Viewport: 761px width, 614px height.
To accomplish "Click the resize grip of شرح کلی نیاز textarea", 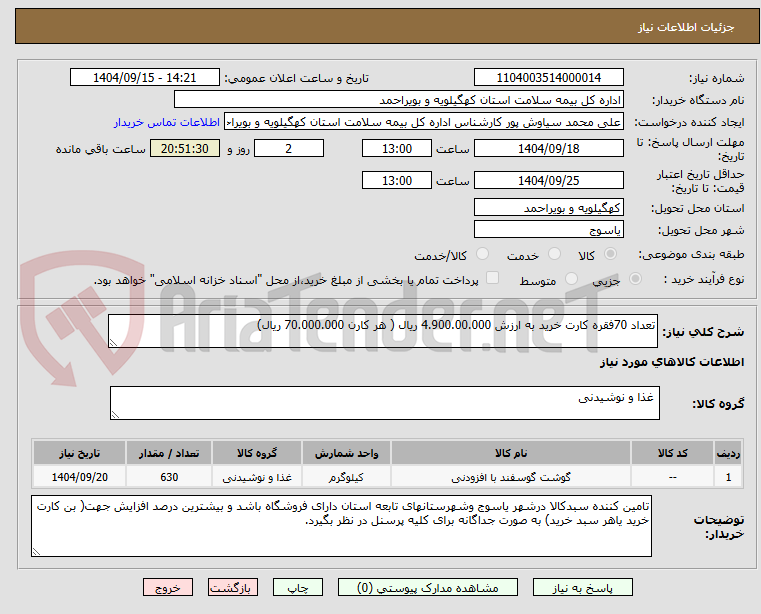I will coord(114,342).
